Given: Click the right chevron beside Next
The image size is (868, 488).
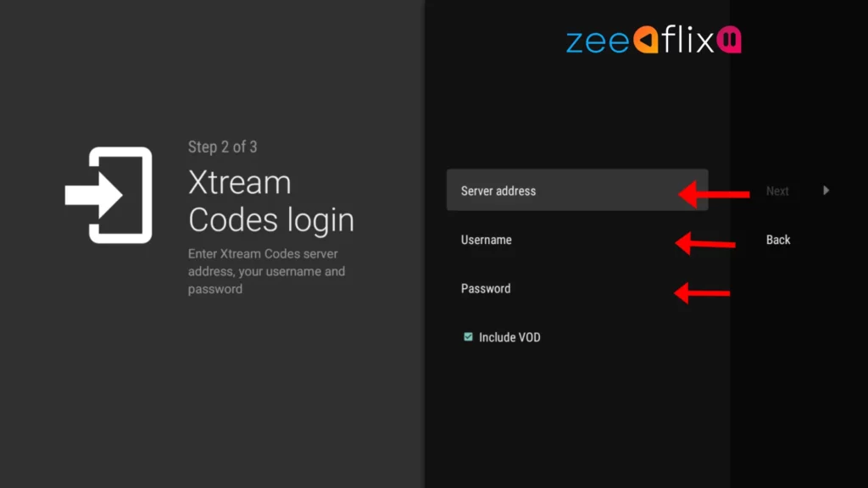Looking at the screenshot, I should pos(826,191).
